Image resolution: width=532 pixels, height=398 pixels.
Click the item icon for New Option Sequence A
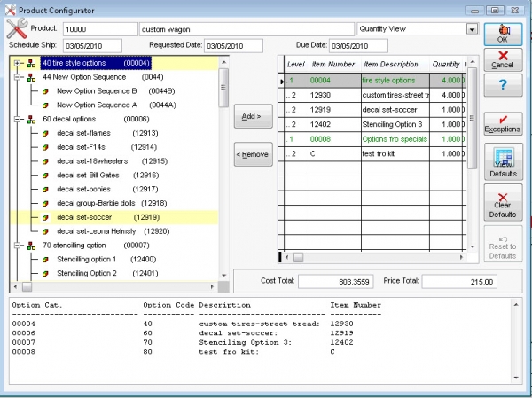click(45, 105)
